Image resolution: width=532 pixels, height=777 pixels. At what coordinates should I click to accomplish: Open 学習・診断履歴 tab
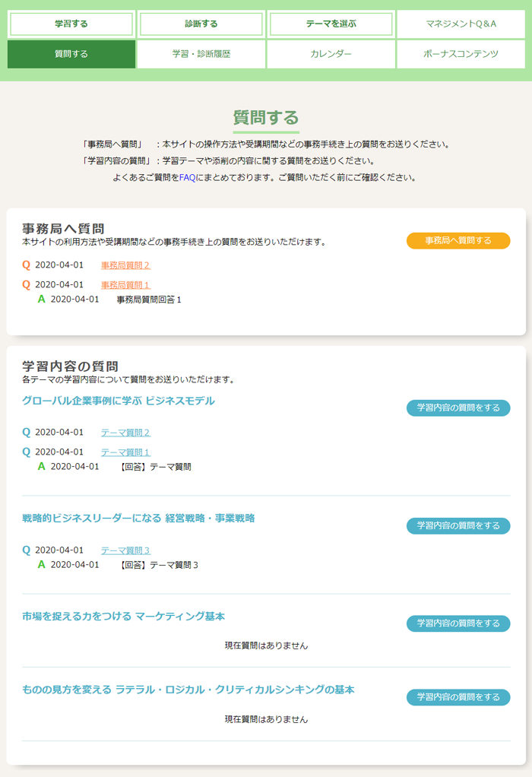tap(201, 54)
